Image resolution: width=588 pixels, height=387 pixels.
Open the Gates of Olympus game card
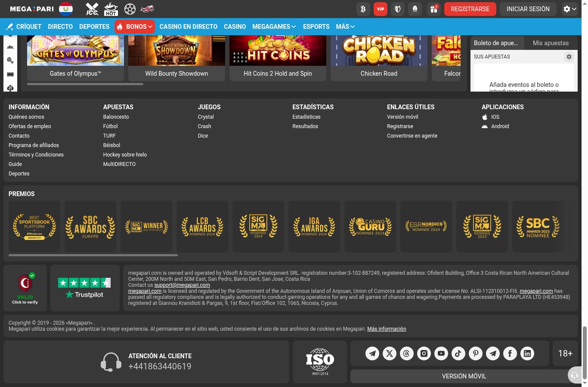(75, 58)
